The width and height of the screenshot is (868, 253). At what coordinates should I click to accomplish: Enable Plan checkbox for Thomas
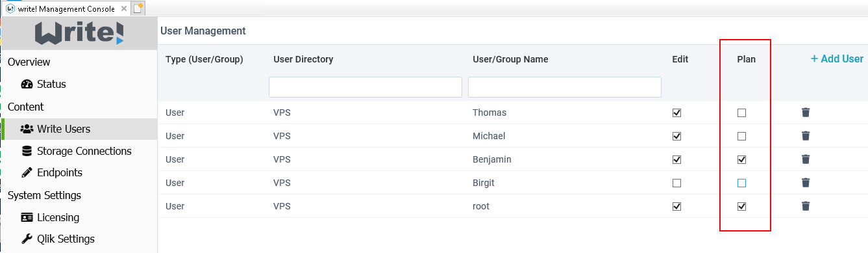[x=741, y=113]
